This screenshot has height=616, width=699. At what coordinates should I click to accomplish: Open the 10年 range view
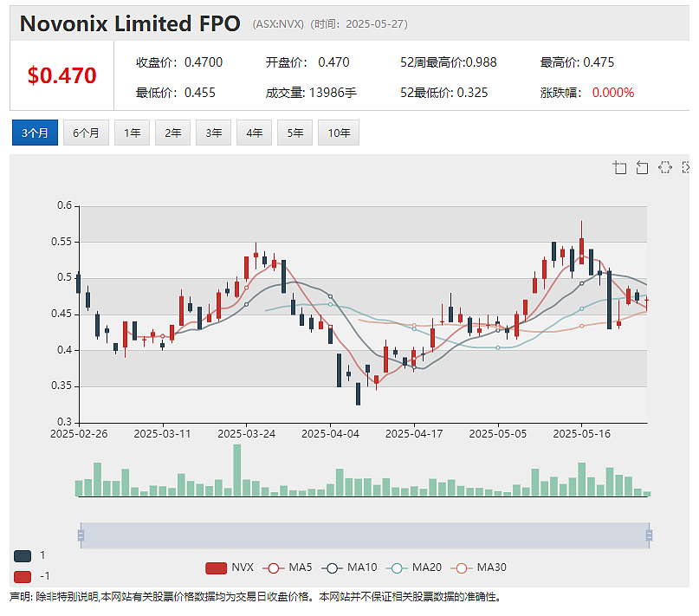(339, 133)
